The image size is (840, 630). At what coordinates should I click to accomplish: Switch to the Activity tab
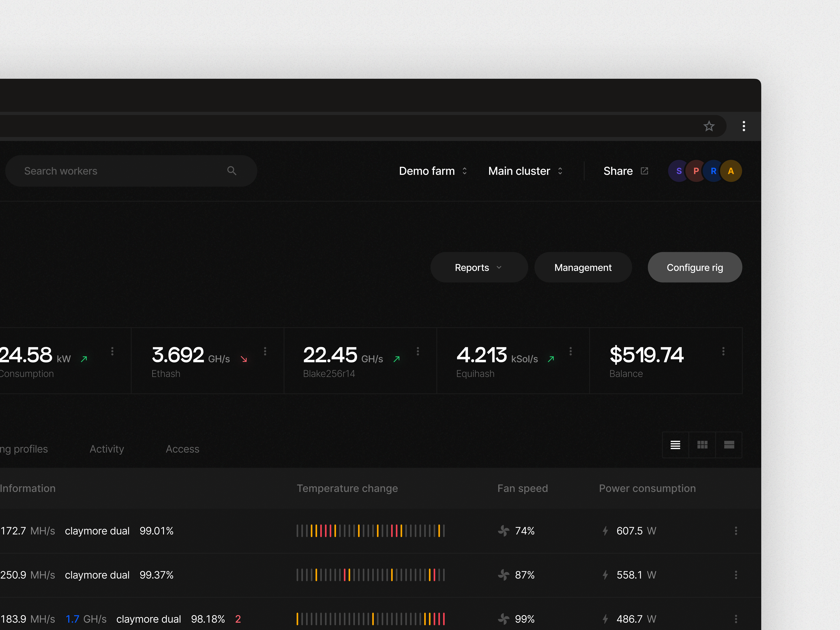pos(106,449)
